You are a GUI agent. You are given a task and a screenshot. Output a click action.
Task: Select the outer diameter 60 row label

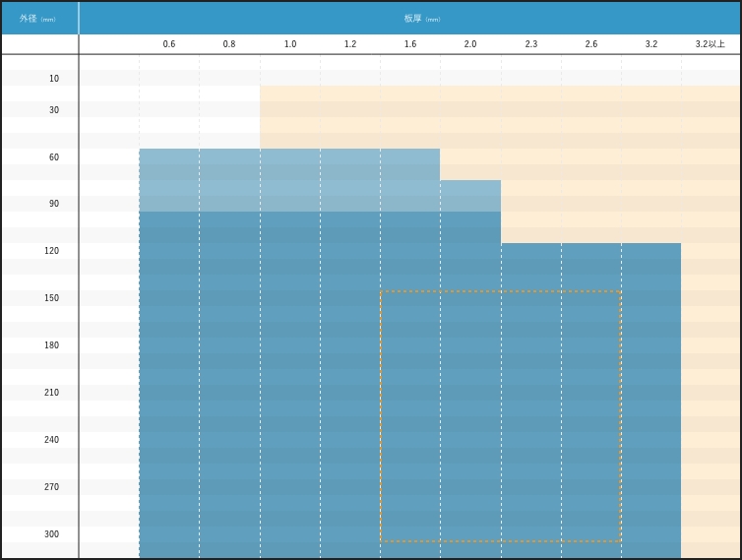tap(54, 157)
